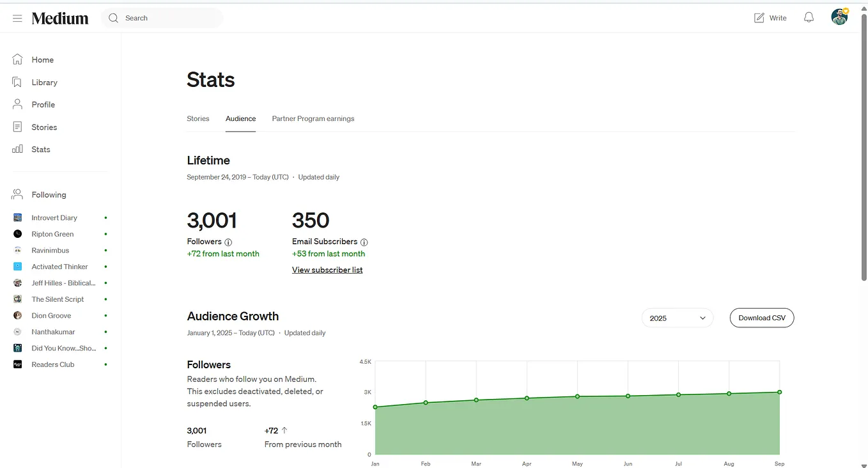Screen dimensions: 868x468
Task: Open Stories from the sidebar
Action: pyautogui.click(x=43, y=127)
